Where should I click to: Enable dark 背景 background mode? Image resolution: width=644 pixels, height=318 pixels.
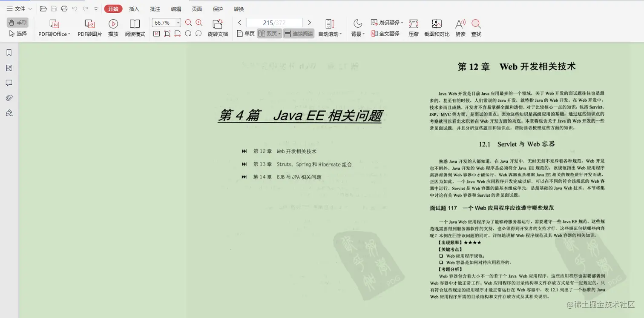pos(356,27)
